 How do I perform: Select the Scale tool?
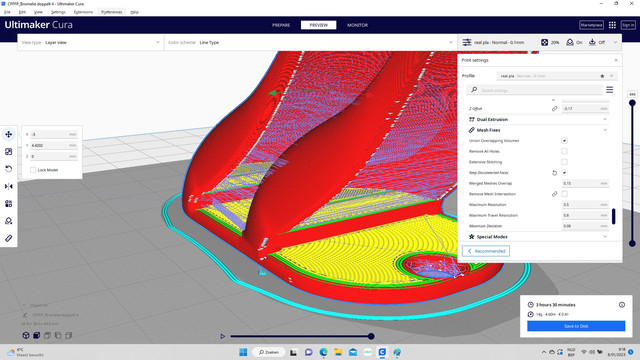[x=9, y=152]
